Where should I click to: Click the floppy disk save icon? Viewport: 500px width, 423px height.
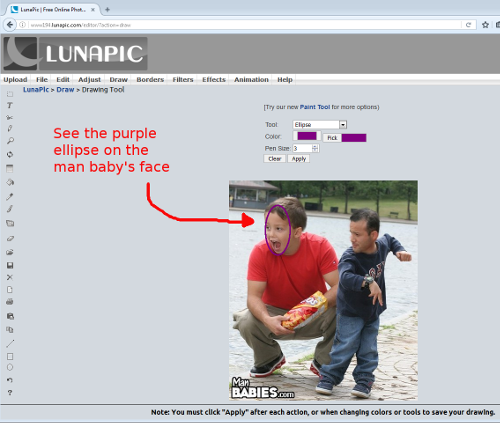tap(10, 265)
